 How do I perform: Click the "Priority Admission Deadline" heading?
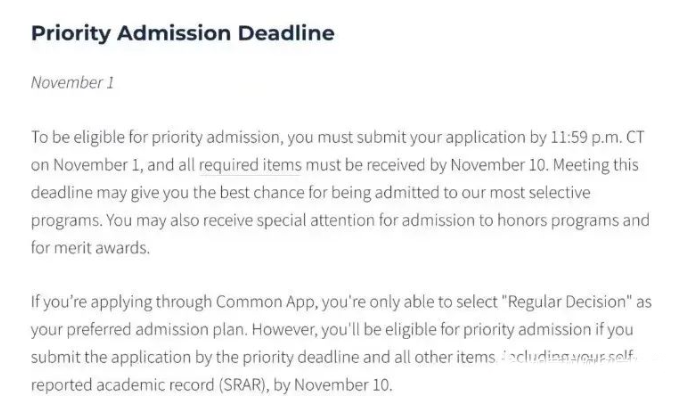[x=183, y=33]
